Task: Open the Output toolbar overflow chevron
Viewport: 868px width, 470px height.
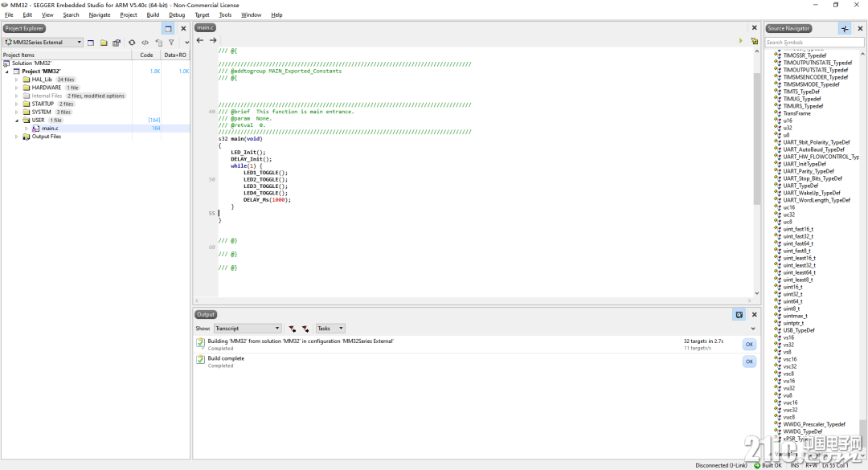Action: point(753,329)
